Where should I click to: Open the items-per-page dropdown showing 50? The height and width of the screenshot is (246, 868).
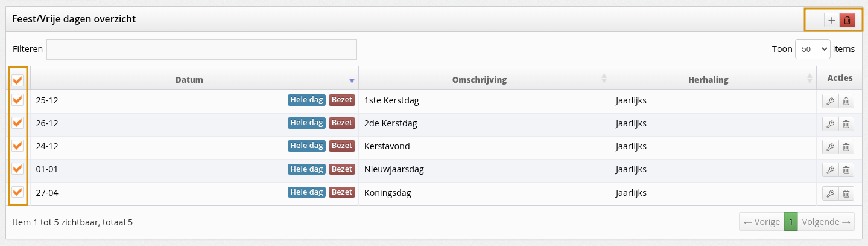pos(813,50)
